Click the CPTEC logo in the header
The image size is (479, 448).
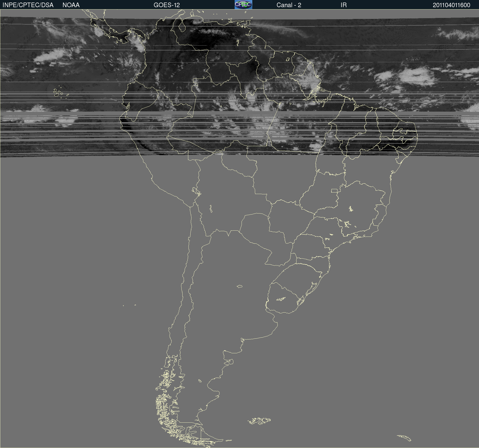click(243, 5)
